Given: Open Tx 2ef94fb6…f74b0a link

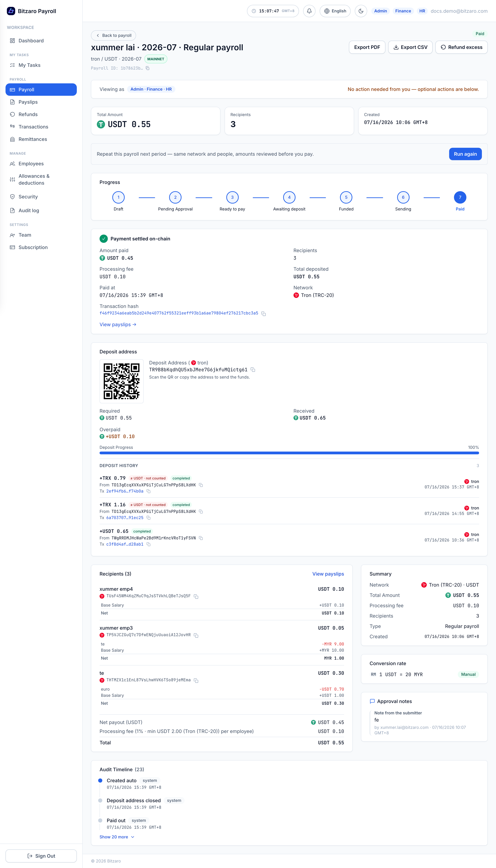Looking at the screenshot, I should pyautogui.click(x=125, y=491).
